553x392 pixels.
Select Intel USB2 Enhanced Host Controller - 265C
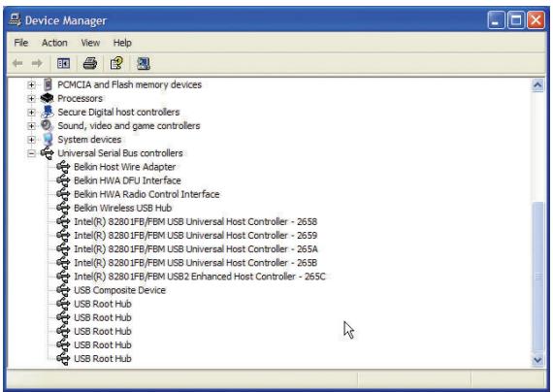point(200,277)
